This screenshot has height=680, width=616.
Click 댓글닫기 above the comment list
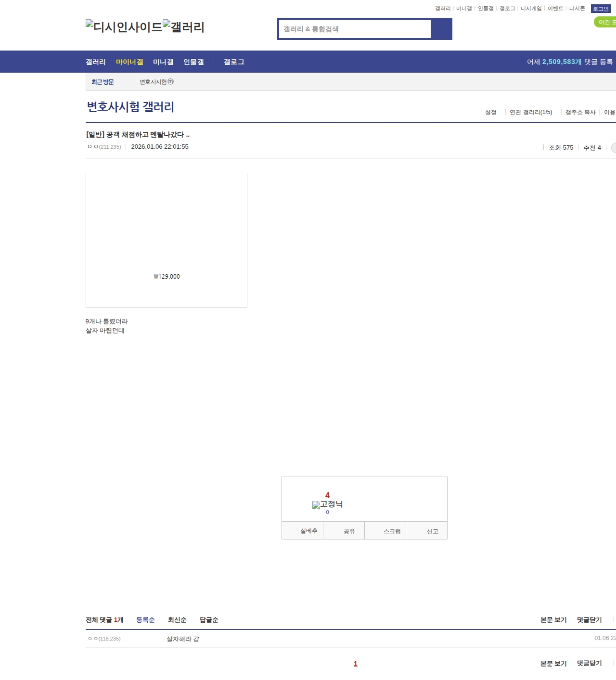coord(590,620)
